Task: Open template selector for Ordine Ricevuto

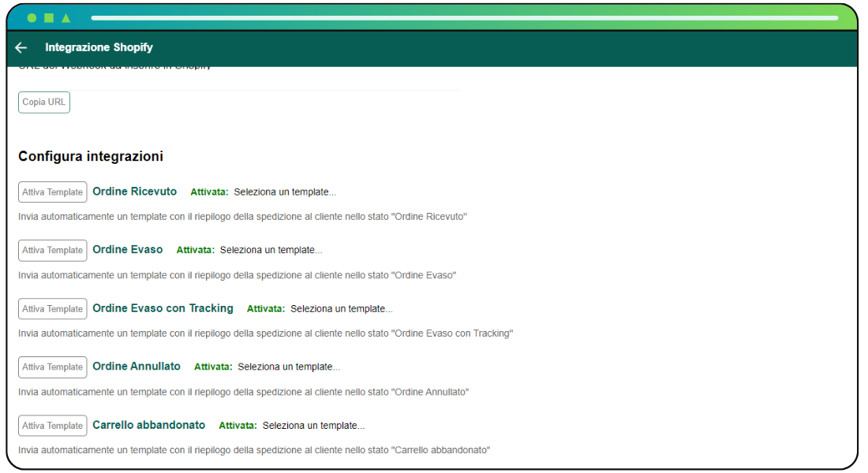Action: pyautogui.click(x=285, y=192)
